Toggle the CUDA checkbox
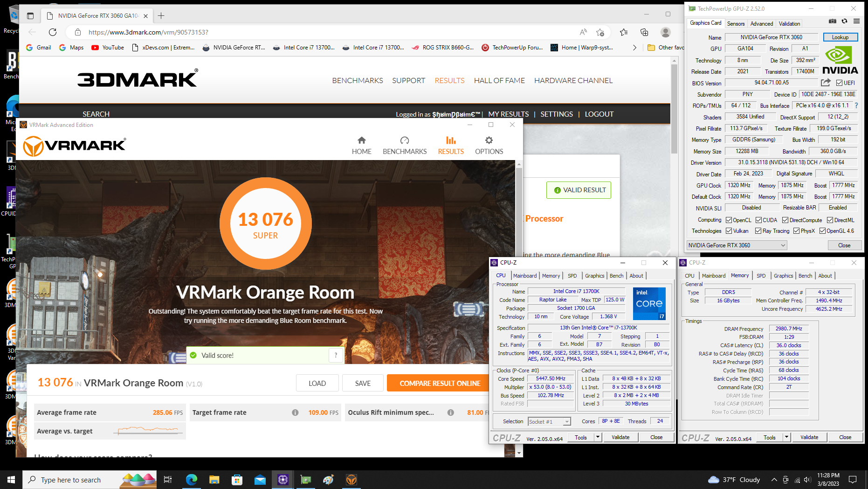 (758, 220)
